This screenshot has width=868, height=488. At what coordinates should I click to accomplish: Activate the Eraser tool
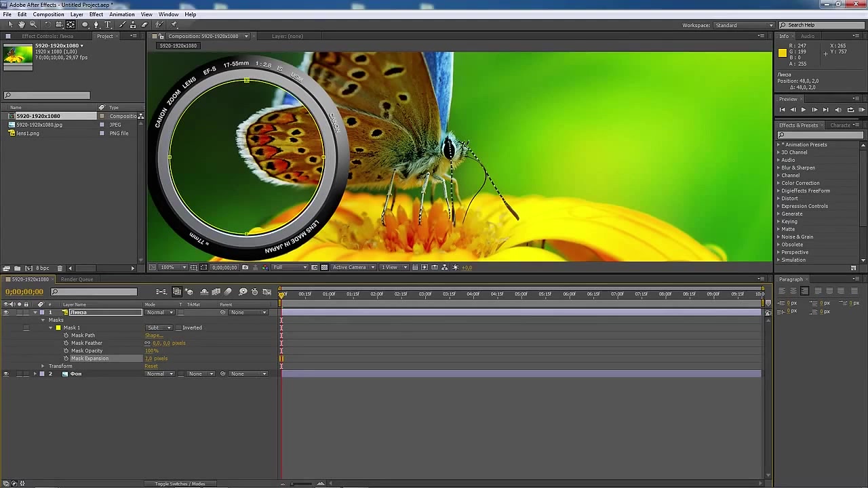coord(144,24)
